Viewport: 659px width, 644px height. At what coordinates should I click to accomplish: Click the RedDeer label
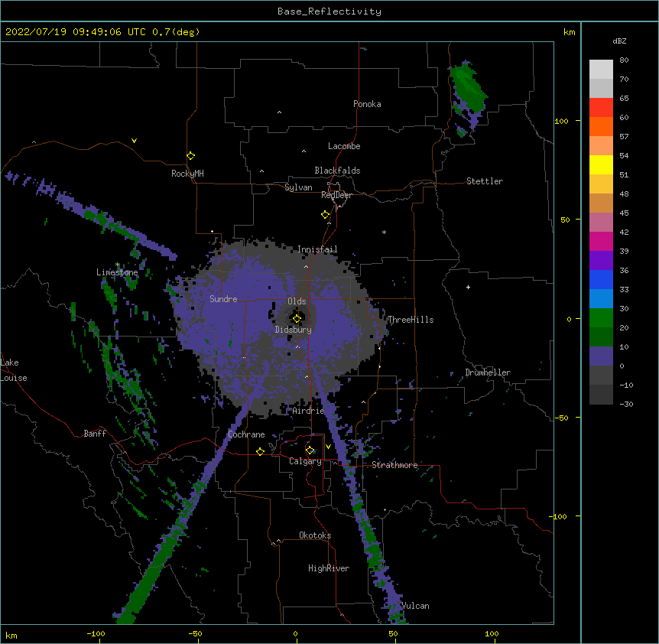tap(336, 195)
